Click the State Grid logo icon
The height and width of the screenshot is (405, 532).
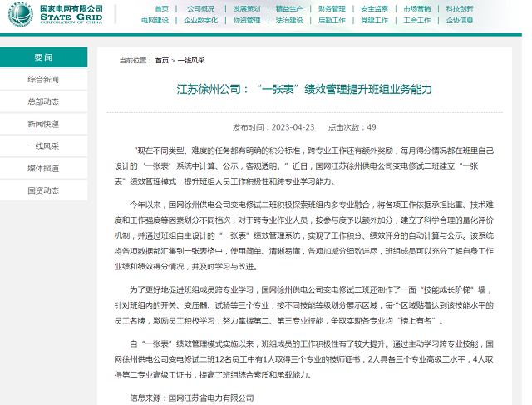point(20,15)
